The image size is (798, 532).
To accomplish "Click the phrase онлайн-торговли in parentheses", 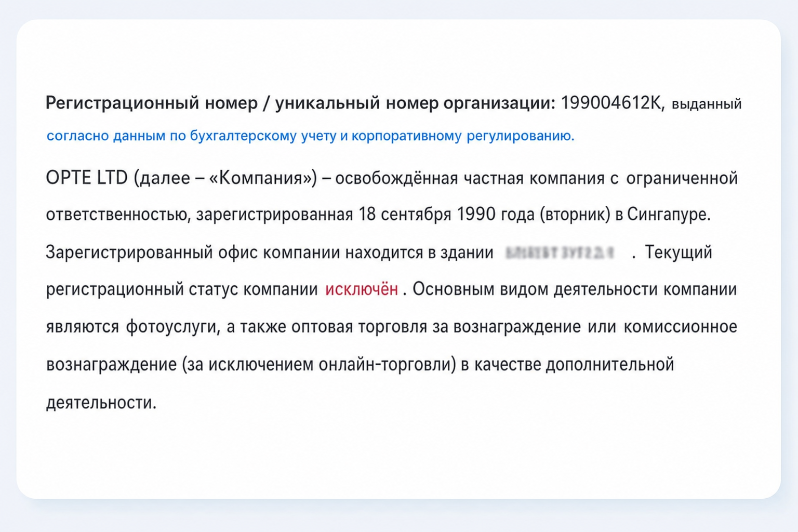I will click(387, 364).
